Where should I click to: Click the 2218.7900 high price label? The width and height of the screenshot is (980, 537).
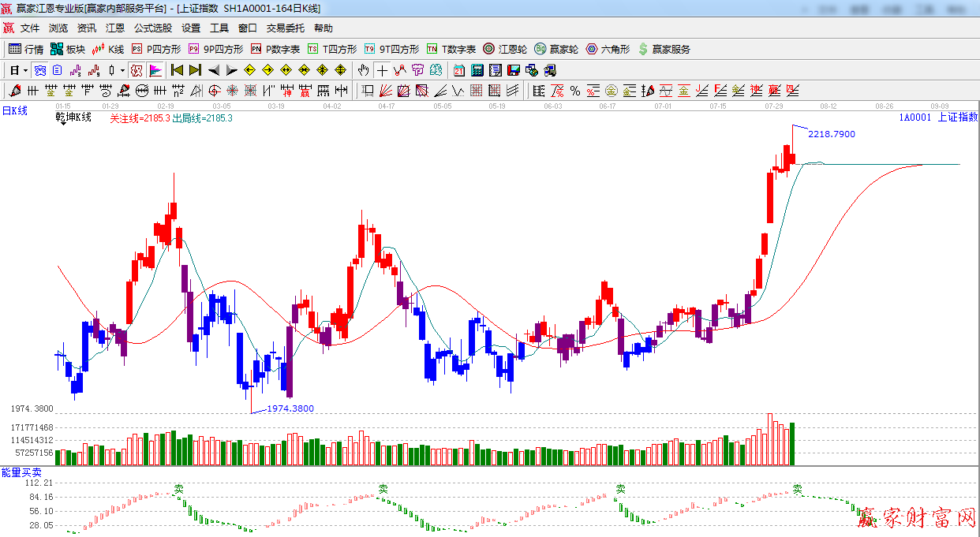pos(831,134)
